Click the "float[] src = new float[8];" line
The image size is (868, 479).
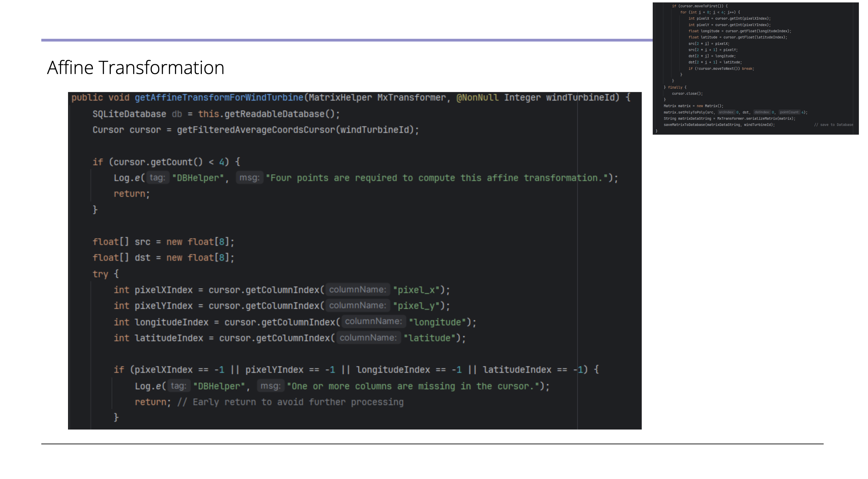tap(163, 242)
